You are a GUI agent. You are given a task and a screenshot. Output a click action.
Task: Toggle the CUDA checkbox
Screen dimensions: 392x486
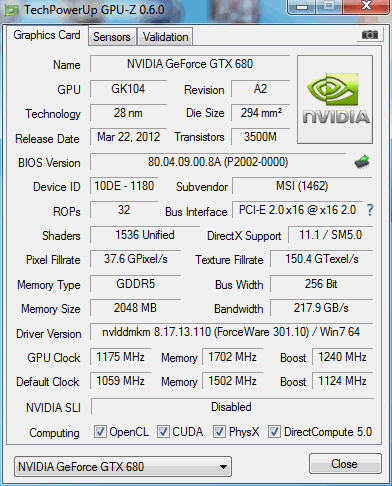[x=163, y=431]
